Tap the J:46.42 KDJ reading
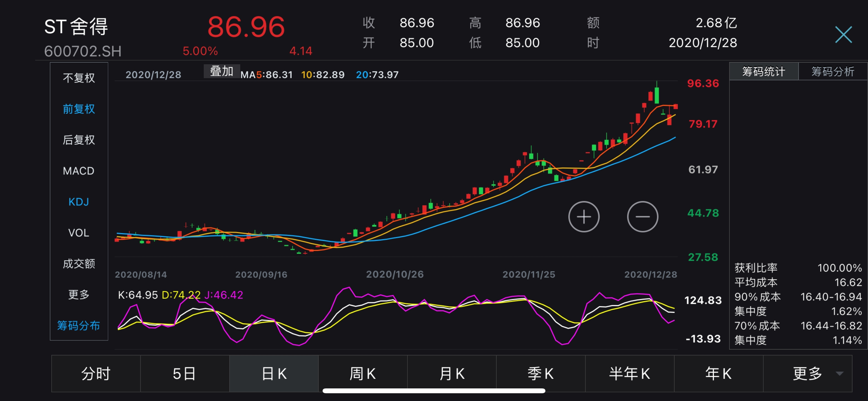 click(224, 295)
